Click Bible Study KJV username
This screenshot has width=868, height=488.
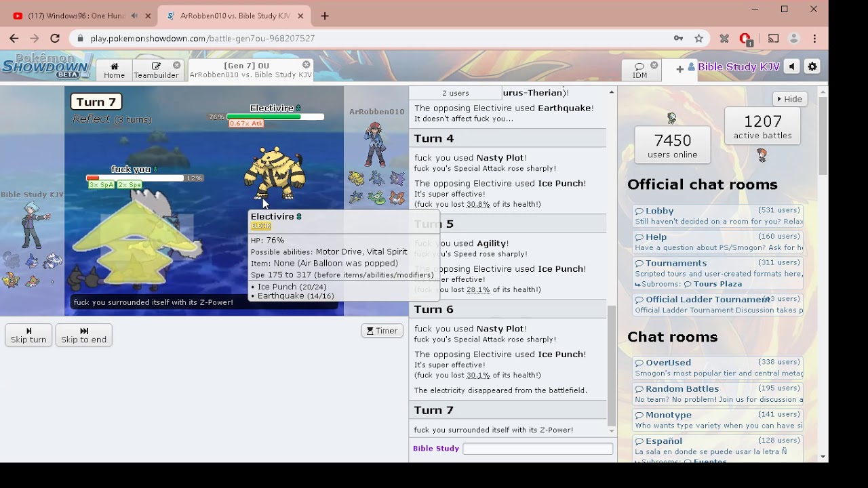738,67
